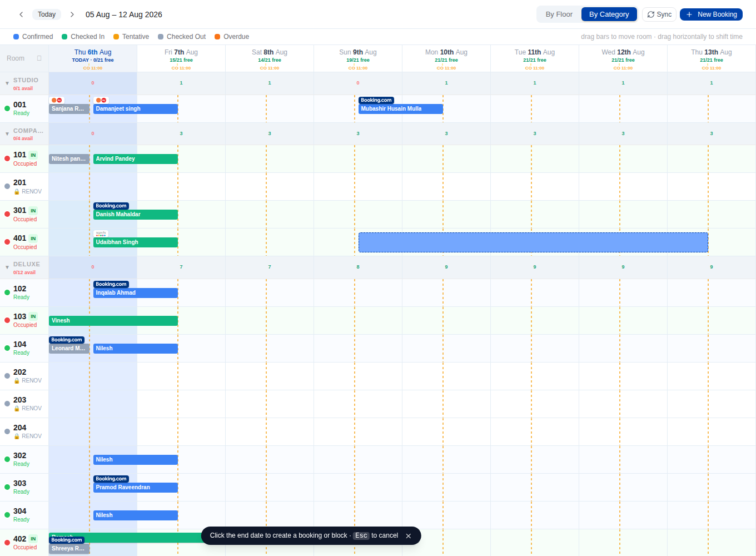Select Wed 12th Aug column header
The image size is (756, 556).
click(x=623, y=58)
